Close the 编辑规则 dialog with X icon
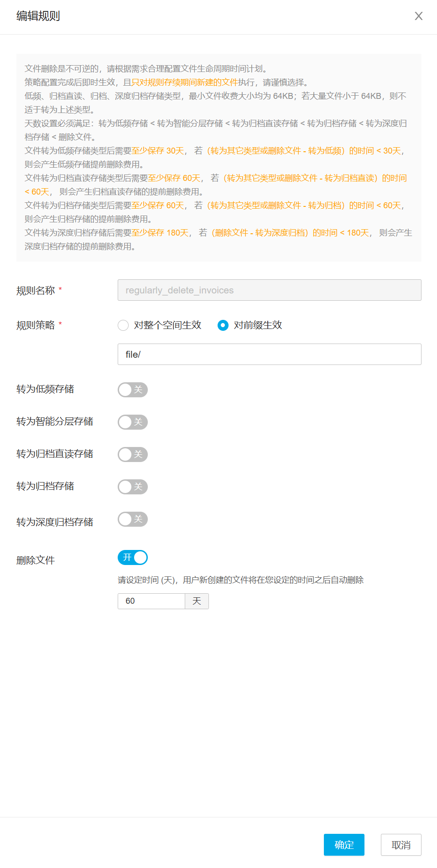 click(x=418, y=16)
